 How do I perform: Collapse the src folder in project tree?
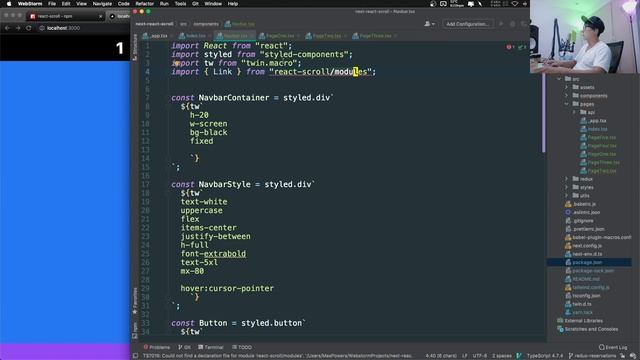tap(559, 79)
